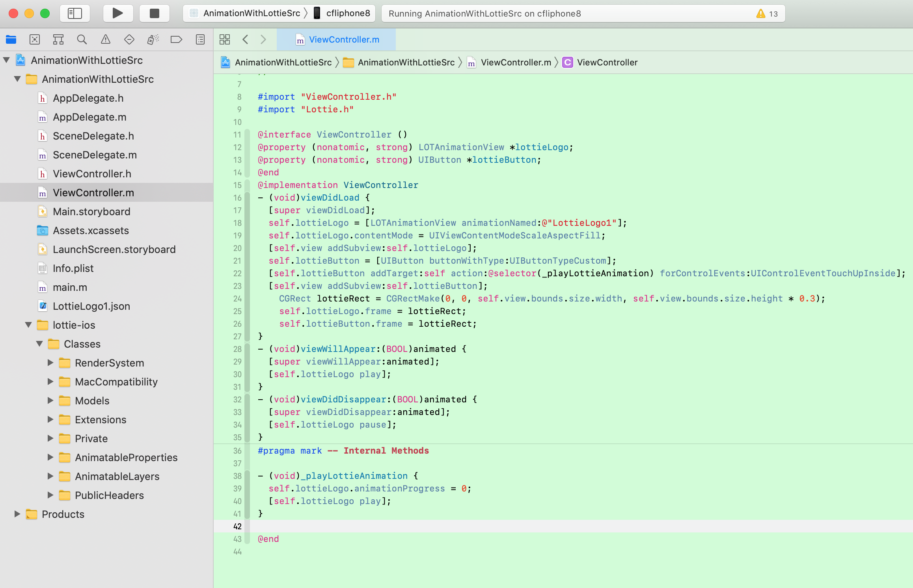The image size is (913, 588).
Task: Open the Source Control navigator icon
Action: coord(35,39)
